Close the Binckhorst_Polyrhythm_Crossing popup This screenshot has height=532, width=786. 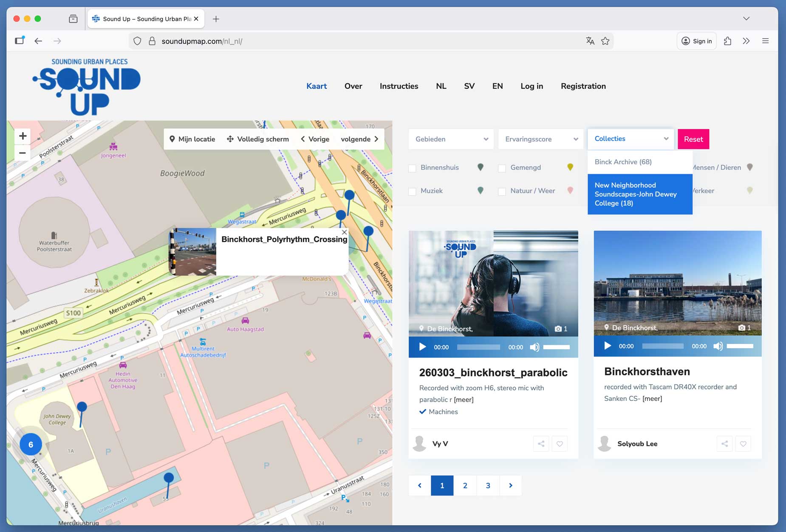click(344, 232)
